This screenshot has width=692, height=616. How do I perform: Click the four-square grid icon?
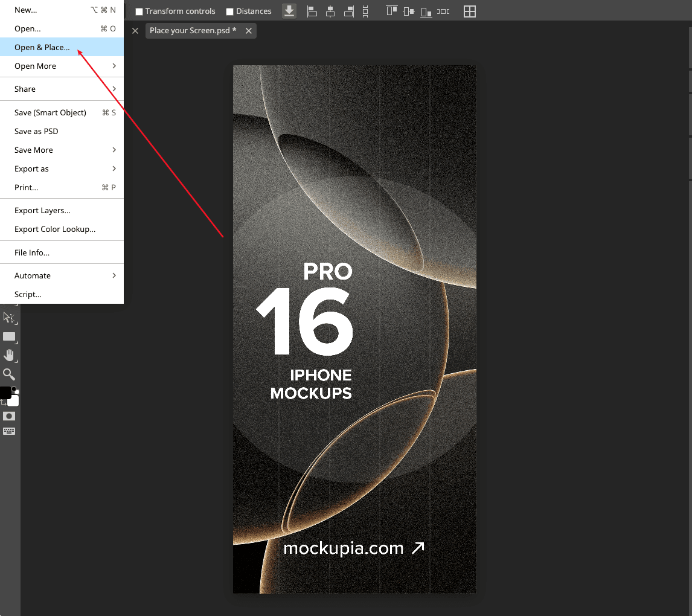(469, 11)
